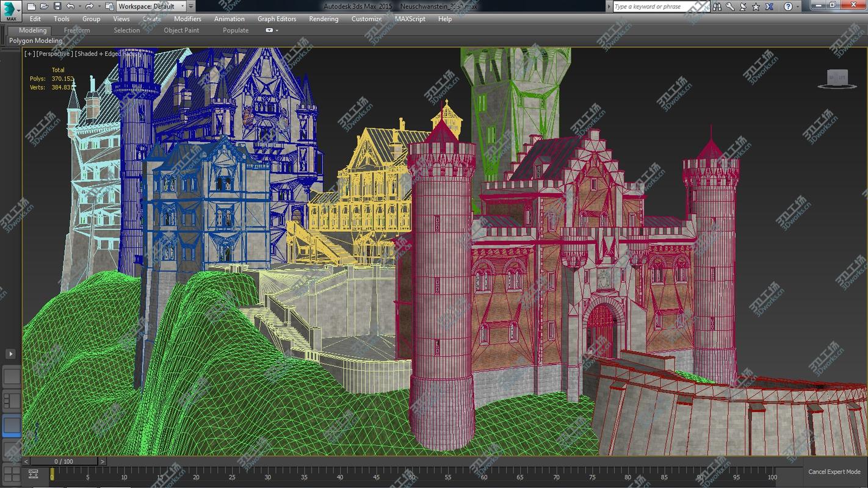Click the binoculars search icon

click(x=717, y=6)
